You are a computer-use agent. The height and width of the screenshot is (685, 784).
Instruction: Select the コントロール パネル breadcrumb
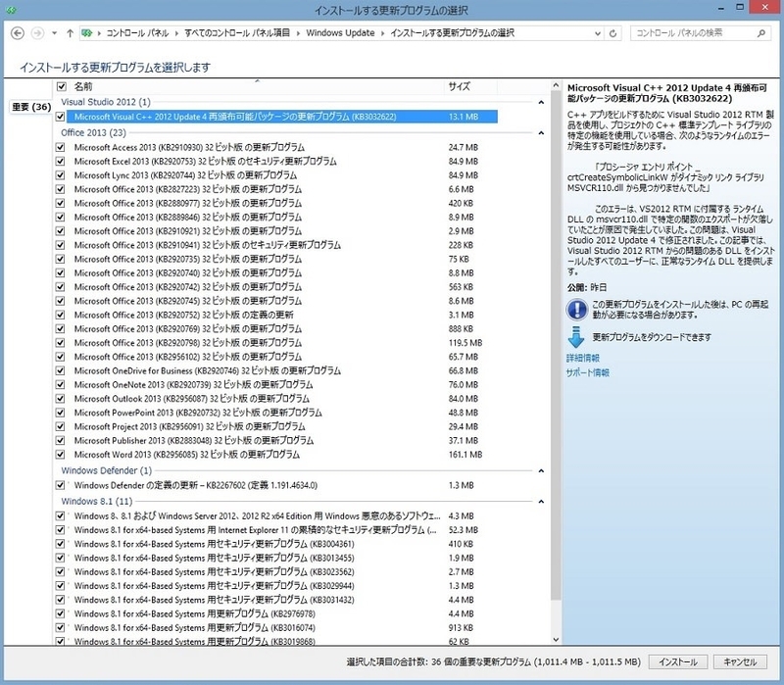pyautogui.click(x=137, y=33)
